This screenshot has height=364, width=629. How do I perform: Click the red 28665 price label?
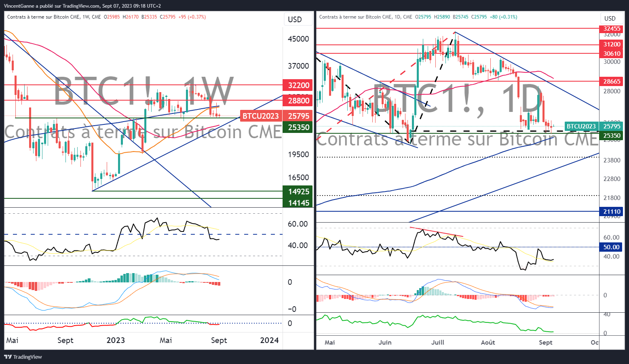[612, 82]
